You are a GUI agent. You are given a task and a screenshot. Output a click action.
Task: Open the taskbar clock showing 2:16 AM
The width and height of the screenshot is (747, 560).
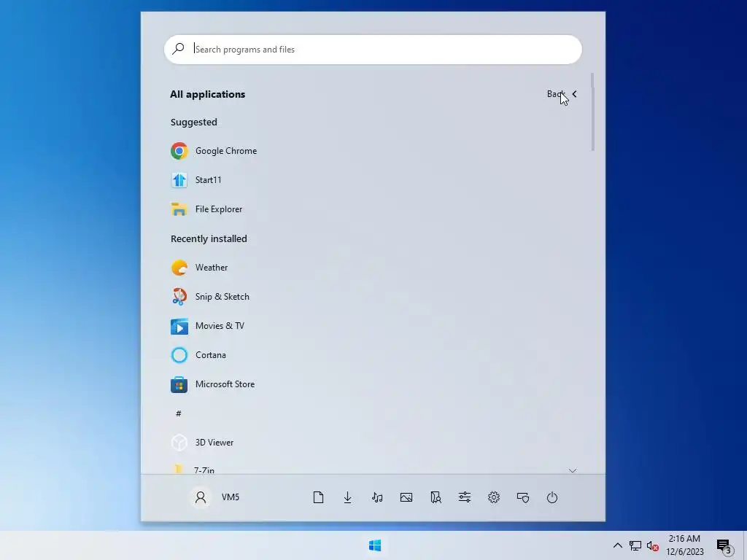pyautogui.click(x=685, y=545)
